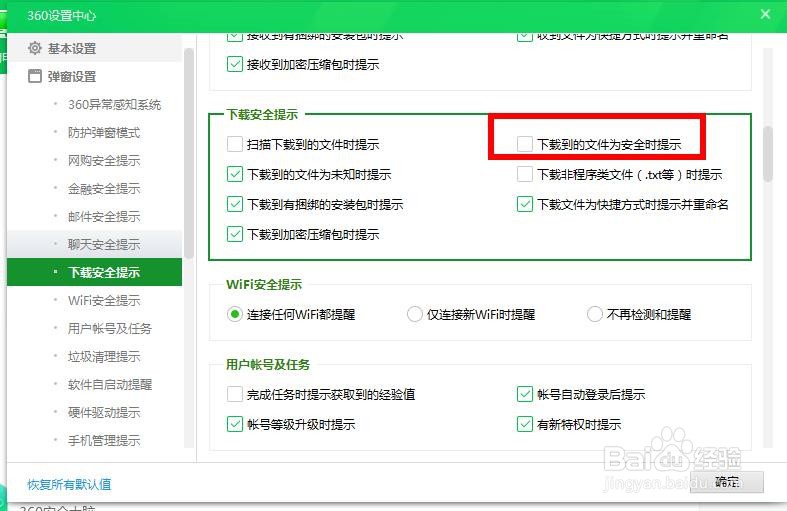Uncheck 接收到加密压缩包时提示
This screenshot has height=511, width=787.
tap(234, 64)
